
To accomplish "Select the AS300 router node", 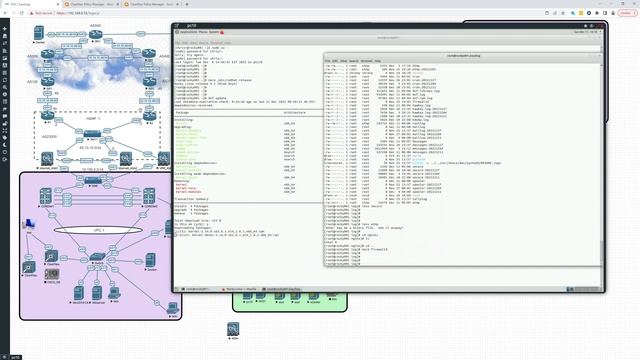I will (x=47, y=54).
